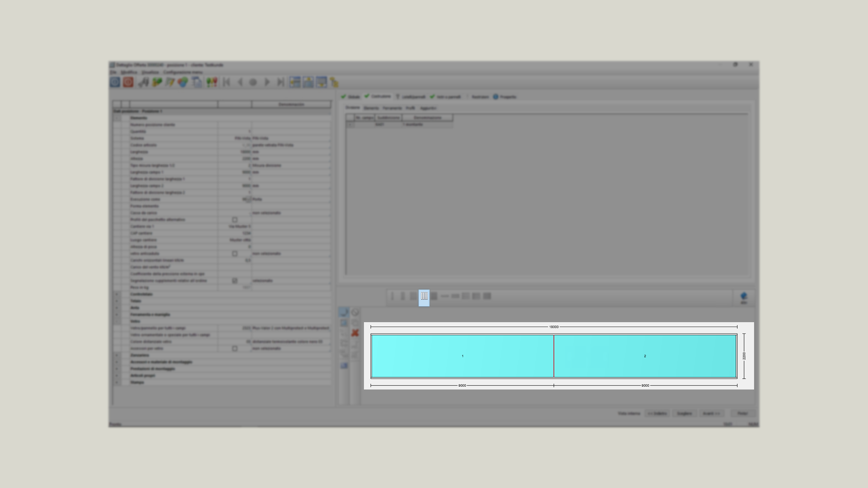Expand the Zanzariera group
This screenshot has width=868, height=488.
pos(117,355)
